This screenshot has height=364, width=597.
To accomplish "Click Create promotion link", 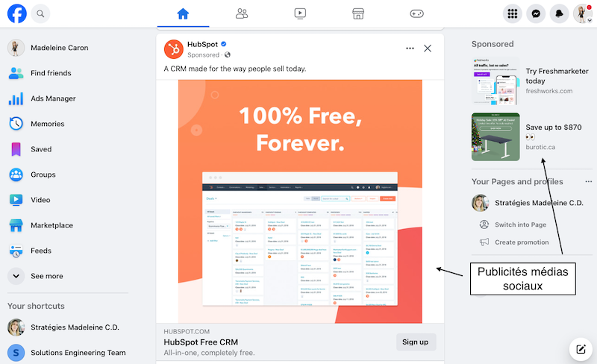I will click(x=521, y=242).
